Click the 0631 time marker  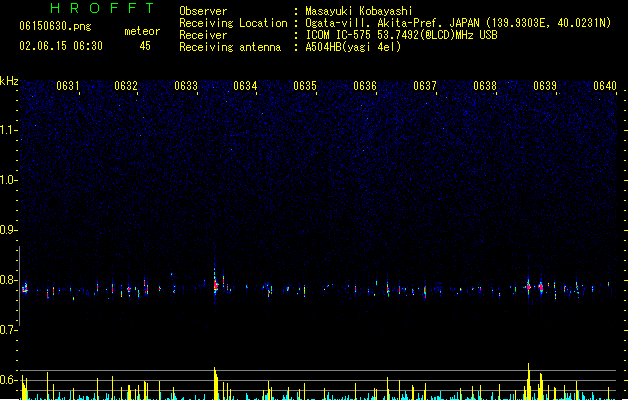pyautogui.click(x=67, y=86)
